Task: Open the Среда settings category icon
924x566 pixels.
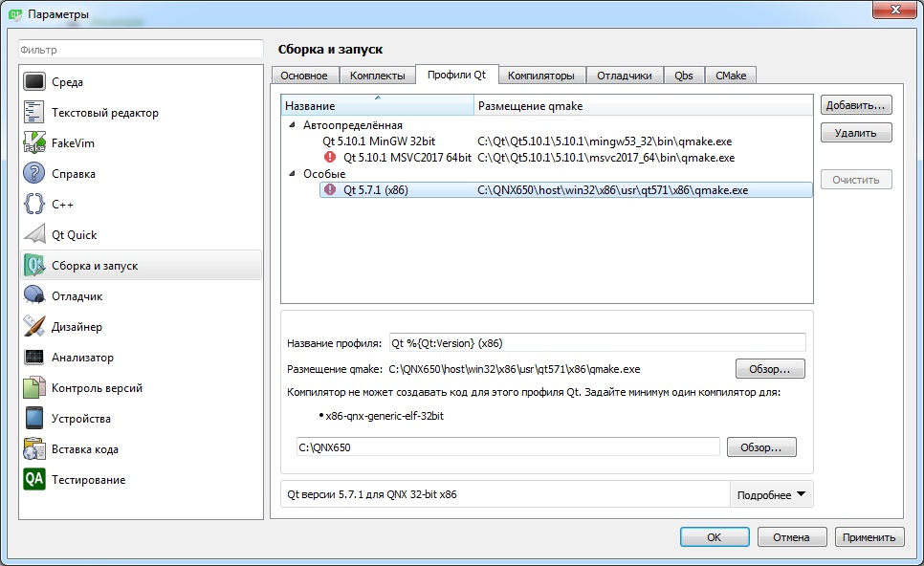Action: (x=34, y=81)
